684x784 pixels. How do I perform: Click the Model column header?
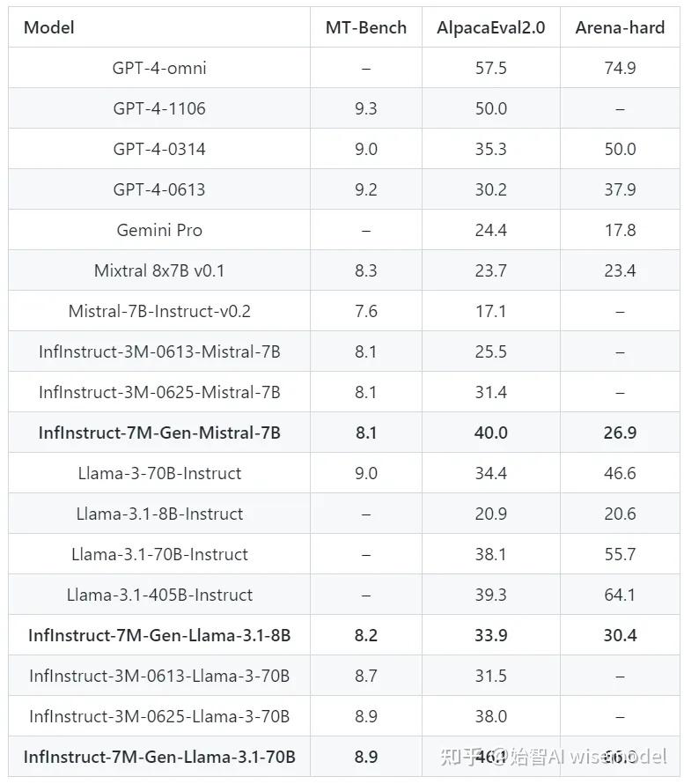[x=49, y=27]
